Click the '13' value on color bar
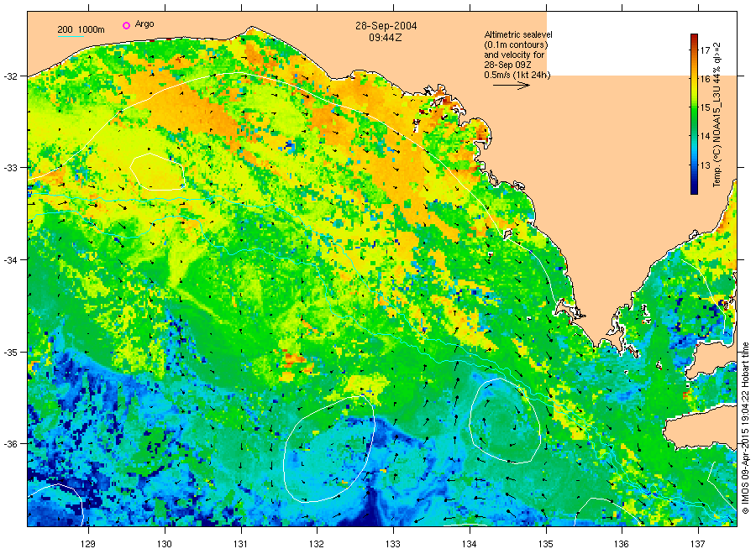The width and height of the screenshot is (756, 554). click(705, 165)
